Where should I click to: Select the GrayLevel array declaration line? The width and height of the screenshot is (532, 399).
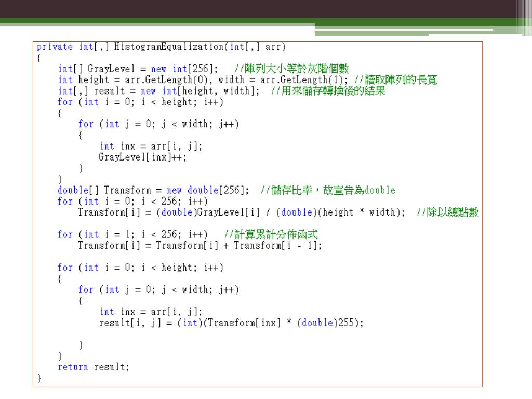coord(138,69)
